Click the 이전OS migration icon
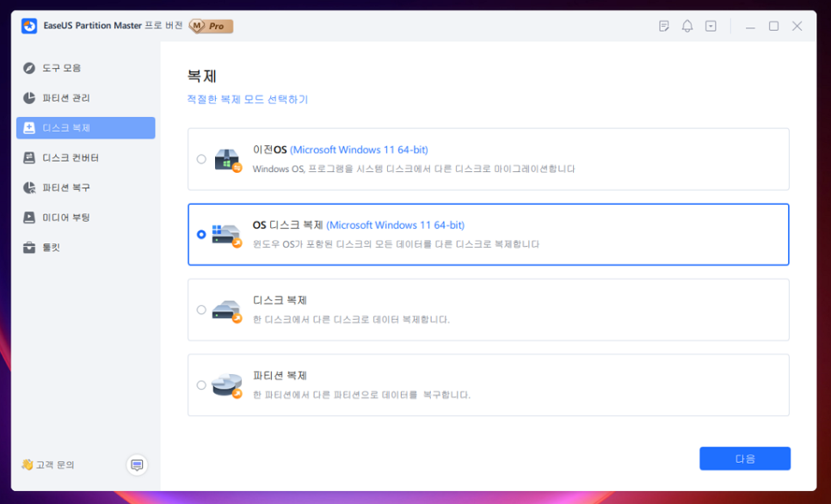831x504 pixels. (228, 159)
